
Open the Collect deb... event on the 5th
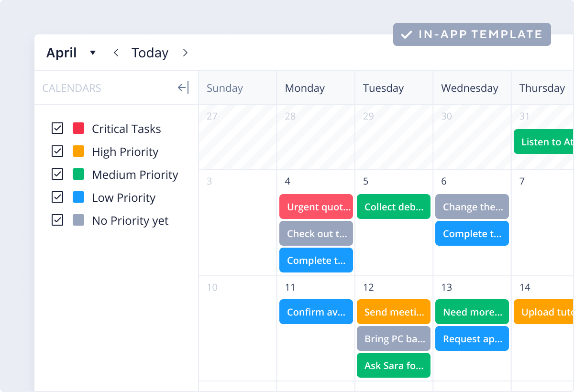click(x=394, y=207)
